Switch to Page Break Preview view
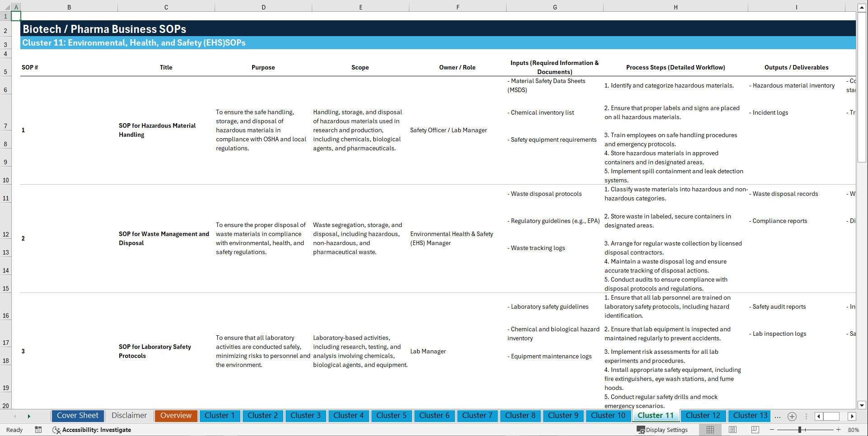Screen dimensions: 868x436 point(754,430)
